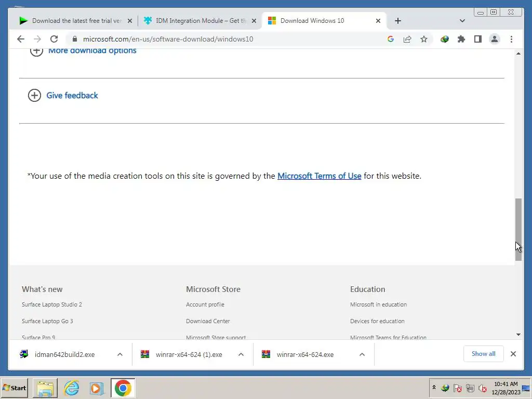Open options for idman642build2.exe download
This screenshot has width=532, height=399.
pyautogui.click(x=120, y=354)
